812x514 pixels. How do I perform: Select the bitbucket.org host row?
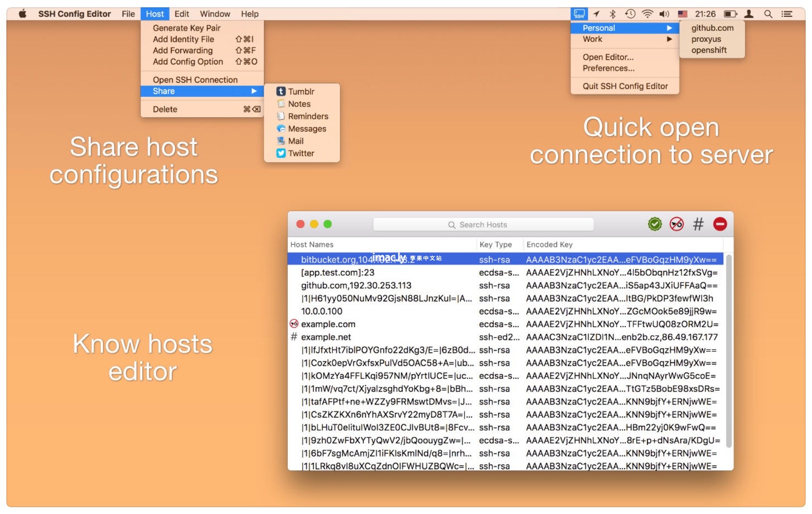(x=506, y=259)
